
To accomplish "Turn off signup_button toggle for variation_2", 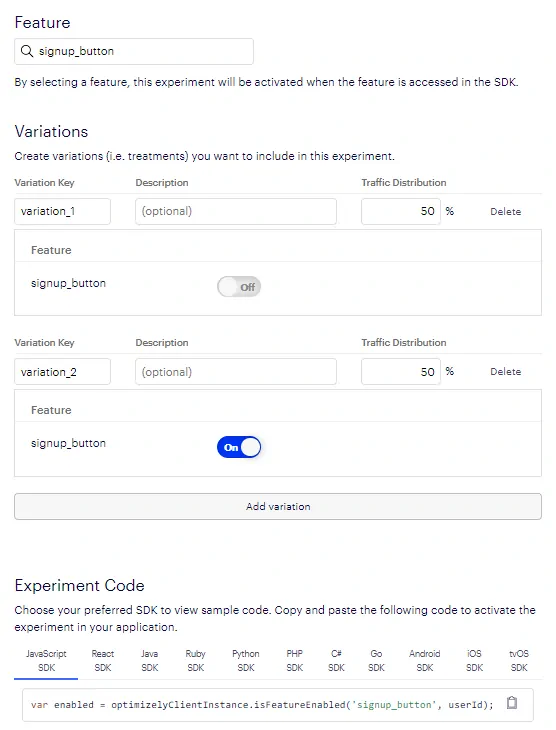I will point(239,447).
